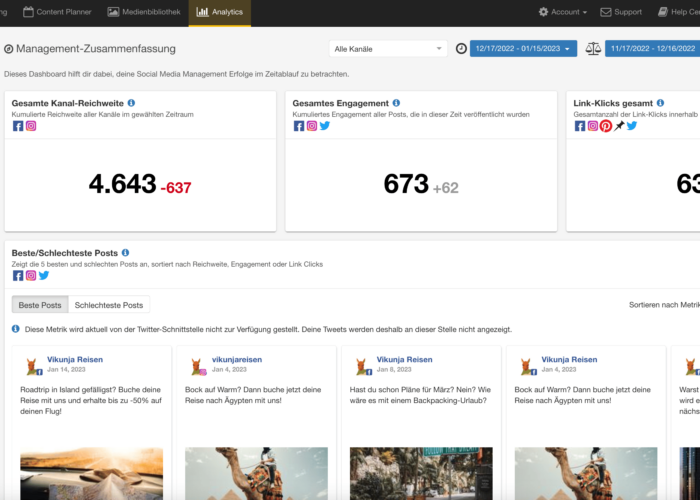The image size is (700, 500).
Task: Show info for Link-Klicks gesamt
Action: [660, 103]
